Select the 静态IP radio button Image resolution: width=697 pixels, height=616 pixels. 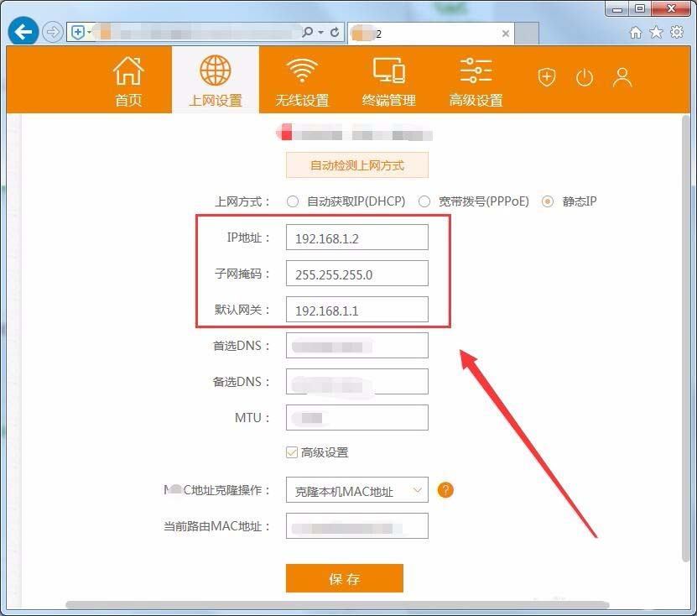pos(548,201)
